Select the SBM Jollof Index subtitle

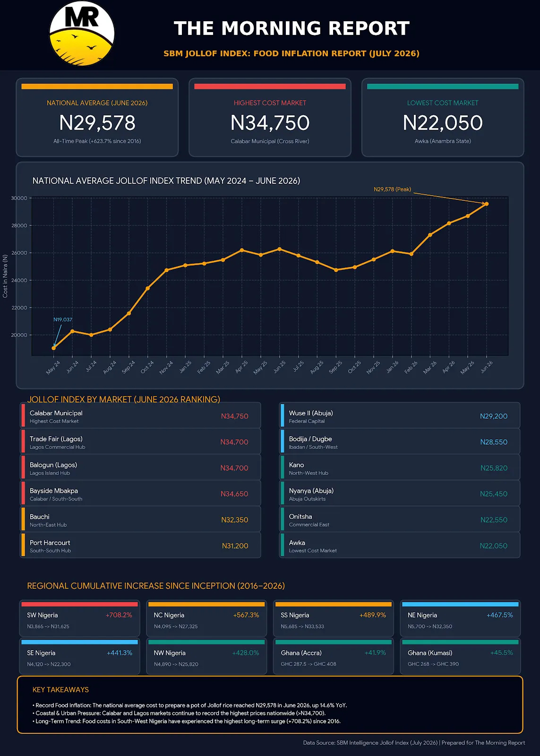point(291,53)
